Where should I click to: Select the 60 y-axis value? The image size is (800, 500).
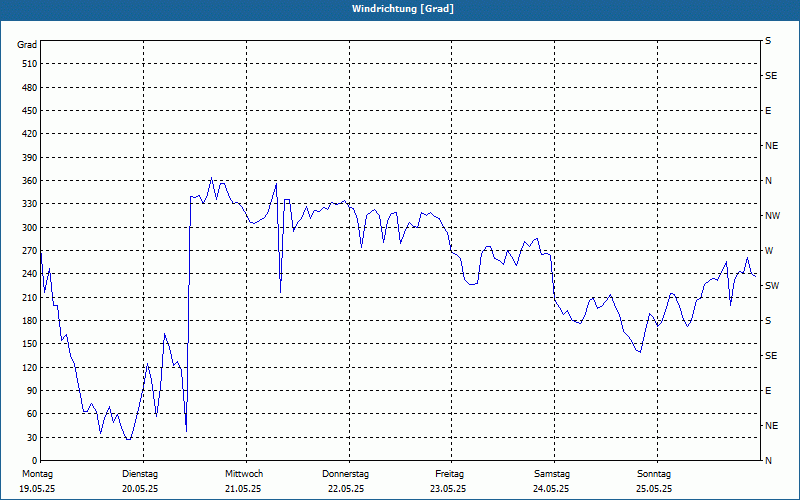point(32,414)
